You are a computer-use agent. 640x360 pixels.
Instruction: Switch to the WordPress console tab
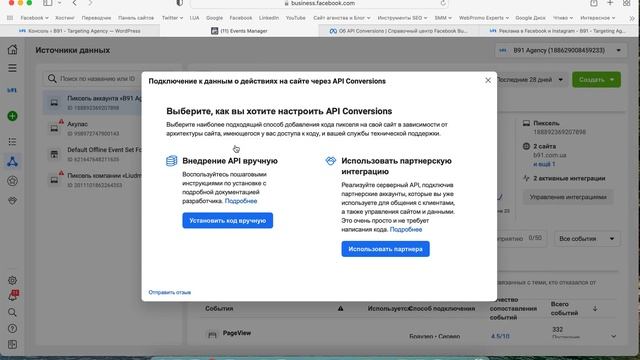(80, 31)
